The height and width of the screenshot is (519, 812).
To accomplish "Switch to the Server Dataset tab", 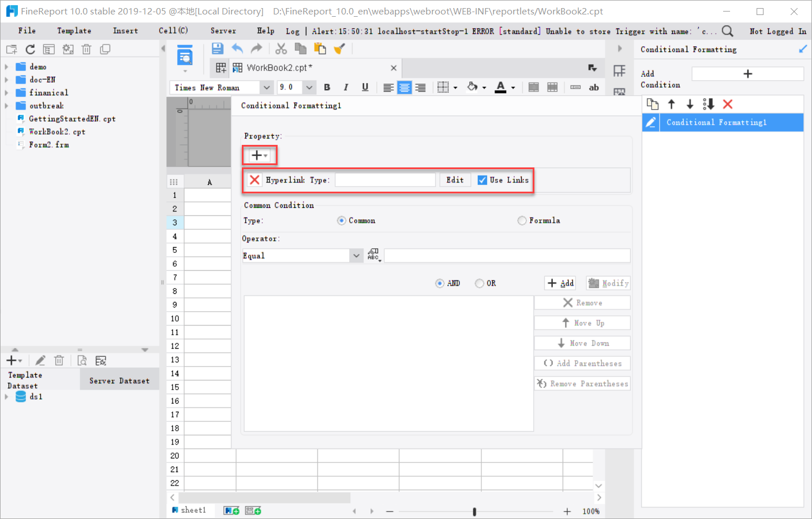I will (x=119, y=379).
